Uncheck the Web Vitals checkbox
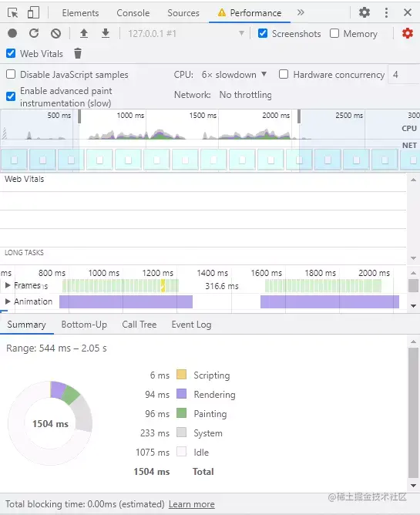The image size is (420, 515). tap(11, 53)
